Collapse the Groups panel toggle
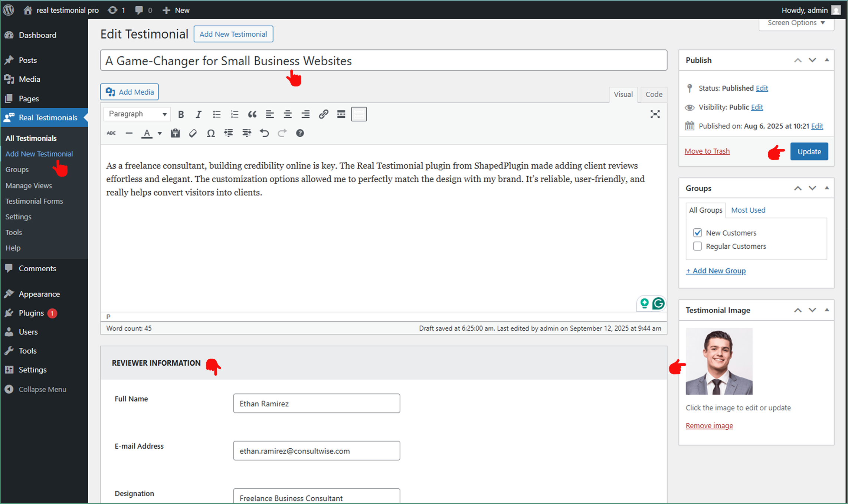 (827, 188)
